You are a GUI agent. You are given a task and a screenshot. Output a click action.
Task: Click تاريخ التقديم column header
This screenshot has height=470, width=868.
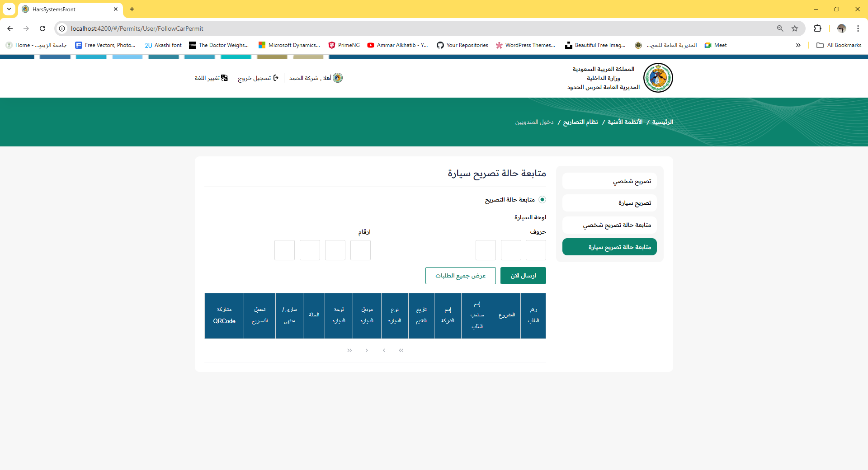[x=421, y=315]
